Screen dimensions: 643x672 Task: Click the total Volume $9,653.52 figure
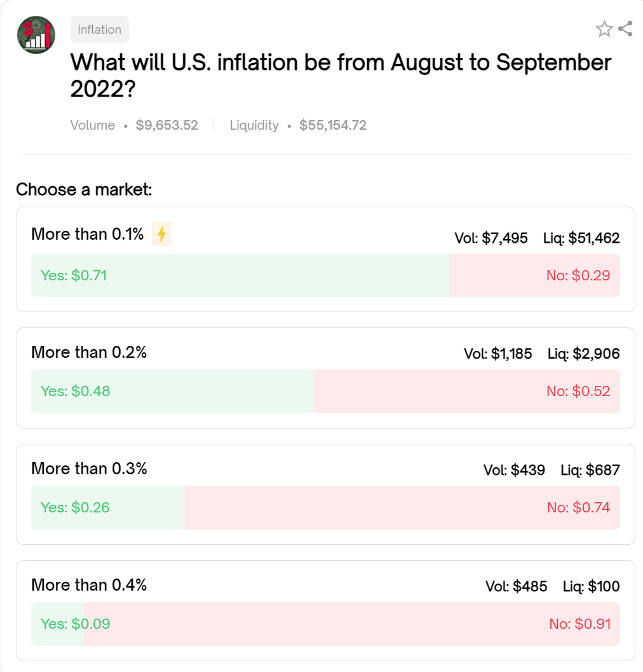coord(166,125)
